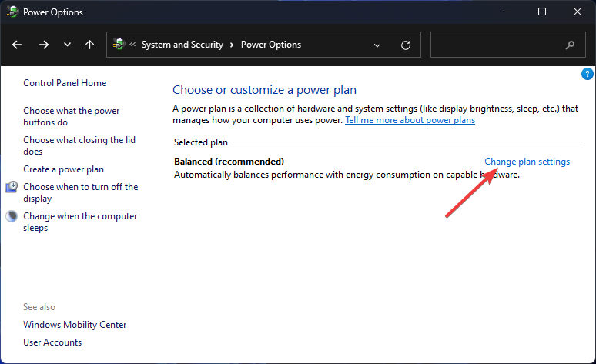596x364 pixels.
Task: Click the See also label
Action: [39, 307]
